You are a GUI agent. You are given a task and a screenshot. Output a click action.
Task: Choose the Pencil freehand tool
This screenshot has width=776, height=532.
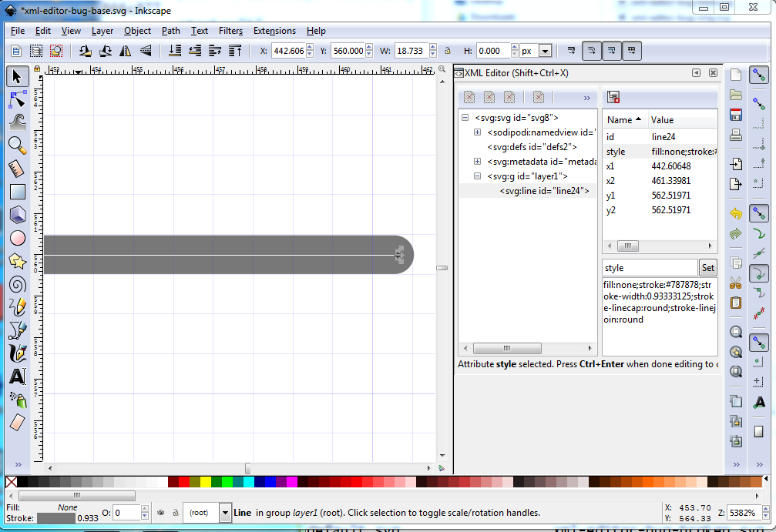coord(17,307)
